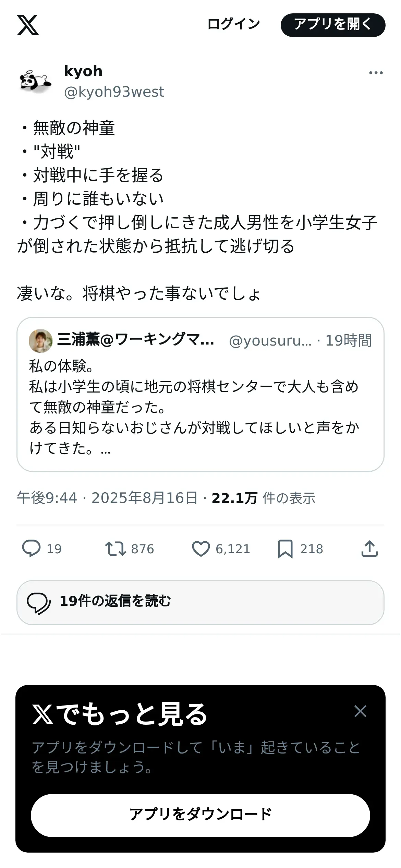Like the post via heart icon

pos(200,548)
